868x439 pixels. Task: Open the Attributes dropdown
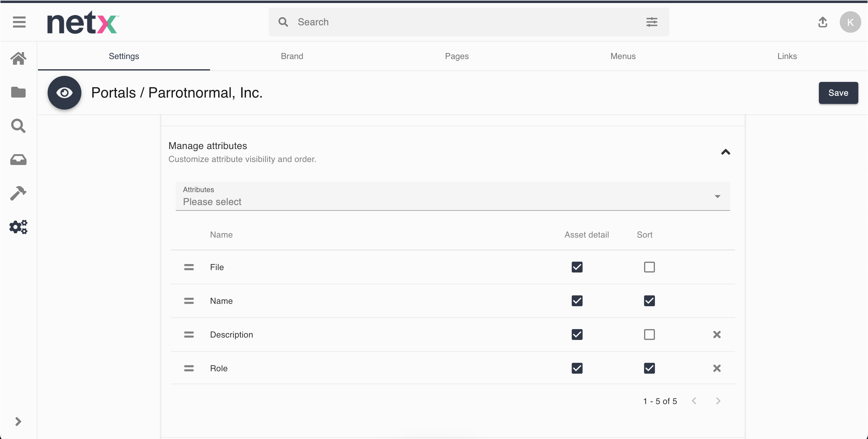pos(452,196)
